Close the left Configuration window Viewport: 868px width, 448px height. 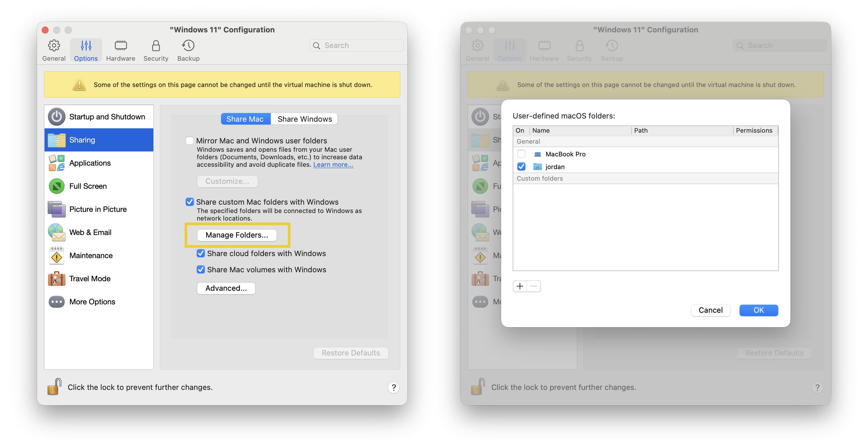click(45, 30)
